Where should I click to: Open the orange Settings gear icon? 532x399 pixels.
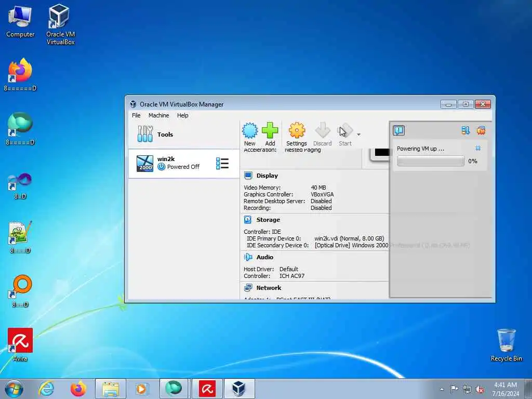pos(297,130)
